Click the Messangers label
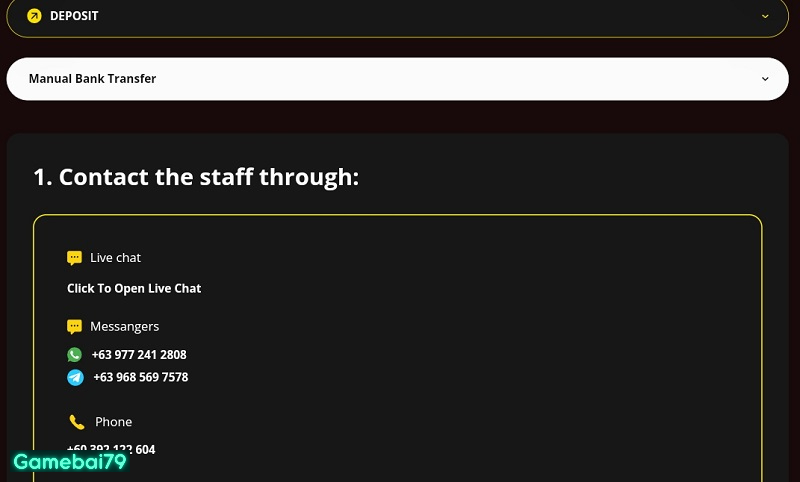 [124, 327]
